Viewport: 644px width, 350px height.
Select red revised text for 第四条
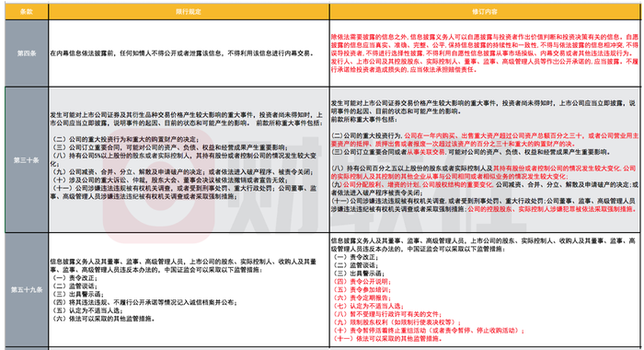tap(485, 53)
